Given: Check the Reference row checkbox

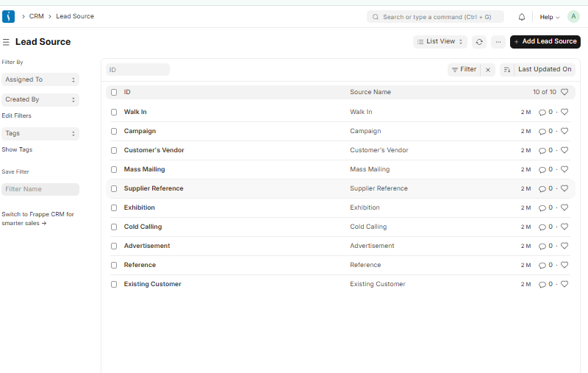Looking at the screenshot, I should click(114, 266).
